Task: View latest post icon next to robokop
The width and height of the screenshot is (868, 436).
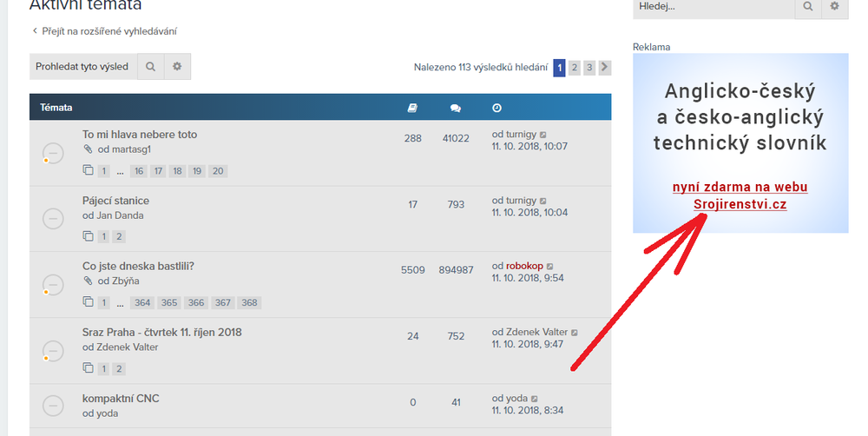Action: pyautogui.click(x=549, y=267)
